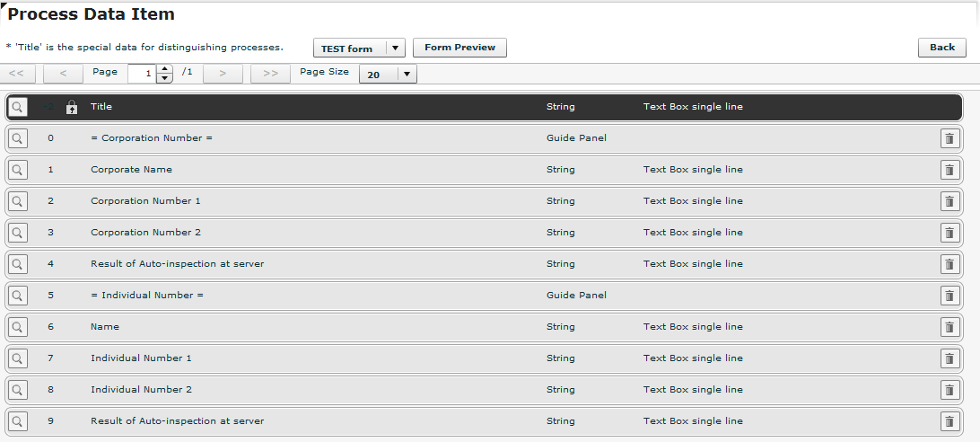Click the lock icon on Title row

tap(72, 107)
